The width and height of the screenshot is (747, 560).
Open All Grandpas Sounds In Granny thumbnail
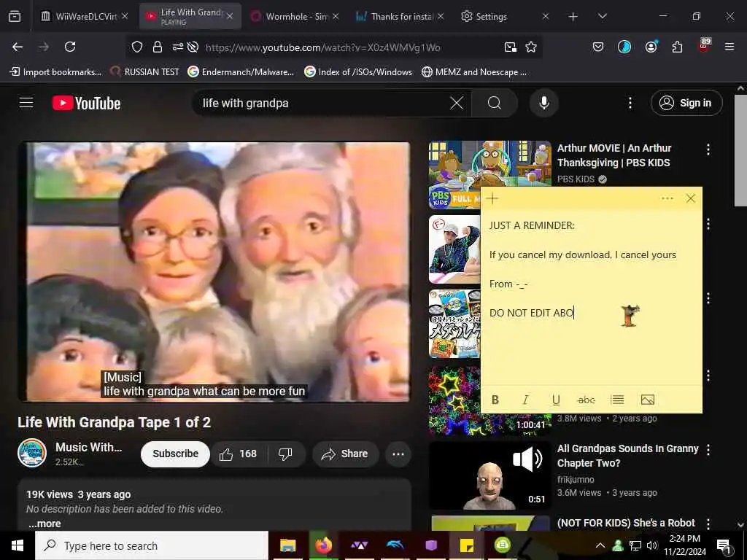point(489,475)
